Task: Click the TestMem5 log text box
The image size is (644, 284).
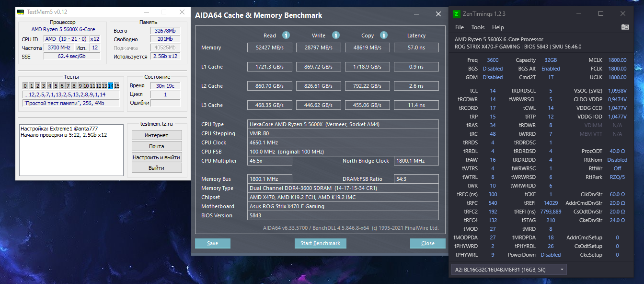Action: click(71, 150)
